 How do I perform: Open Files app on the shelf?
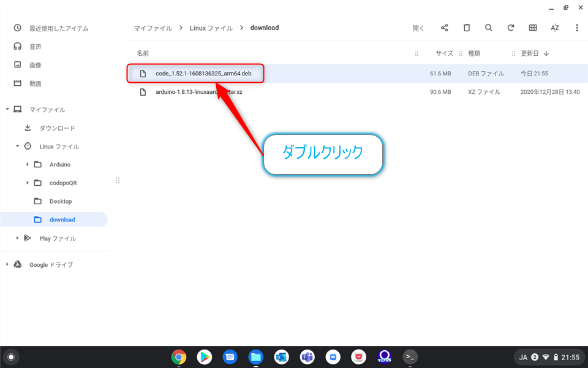[256, 357]
